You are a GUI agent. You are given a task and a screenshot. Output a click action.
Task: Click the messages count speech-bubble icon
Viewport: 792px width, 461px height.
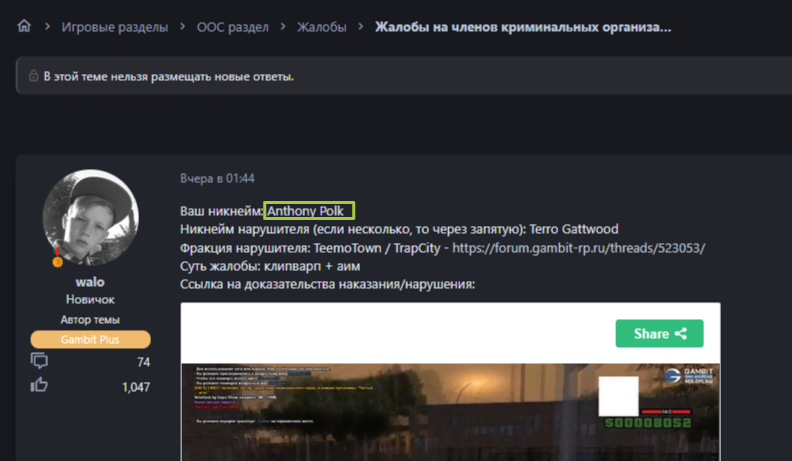(x=39, y=361)
